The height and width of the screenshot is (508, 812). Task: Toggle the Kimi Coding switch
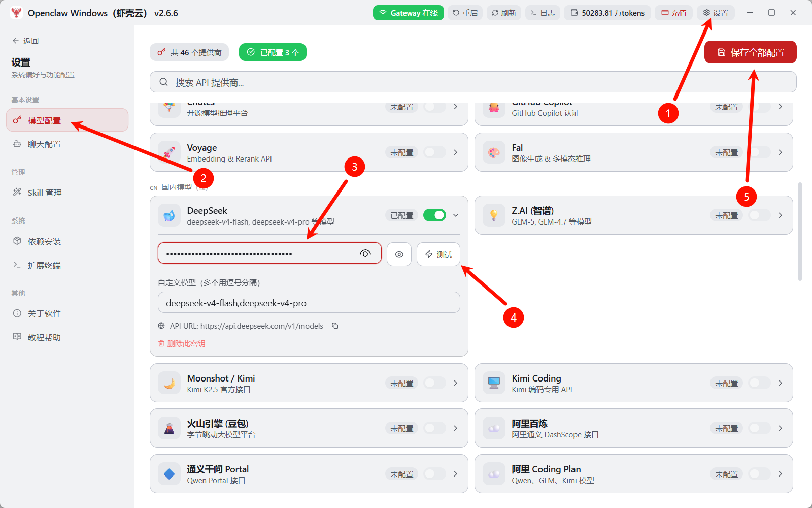759,383
